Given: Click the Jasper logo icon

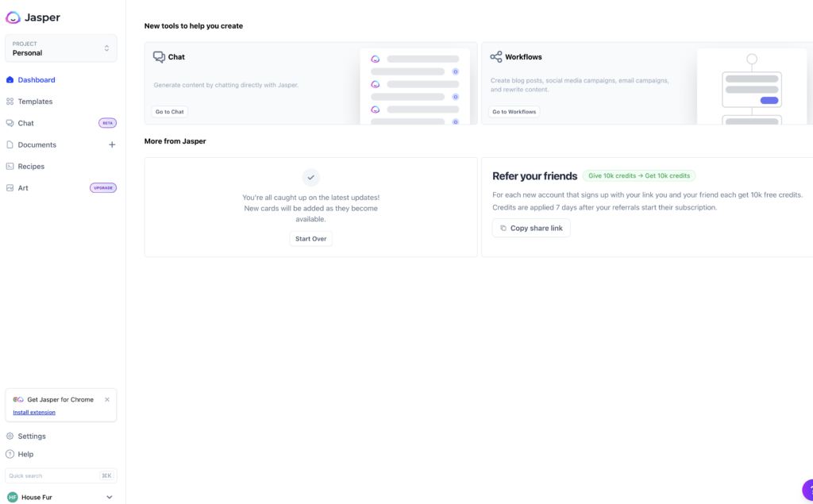Looking at the screenshot, I should point(13,17).
